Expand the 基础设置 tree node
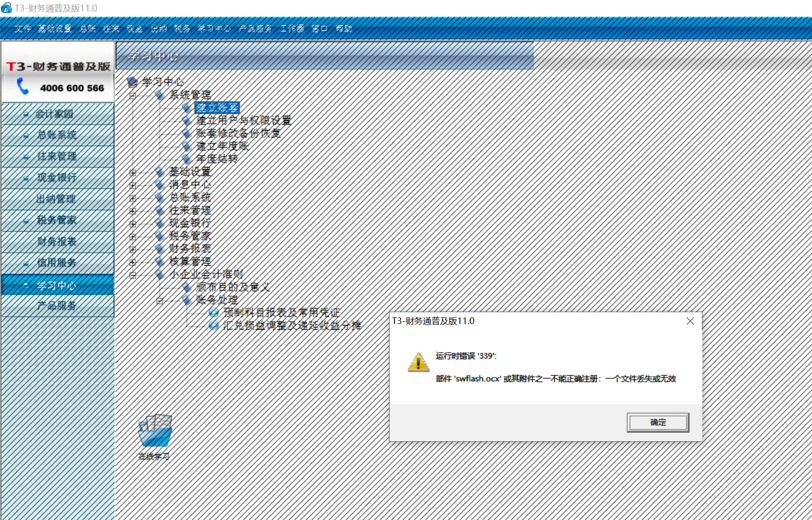The width and height of the screenshot is (812, 520). [133, 173]
